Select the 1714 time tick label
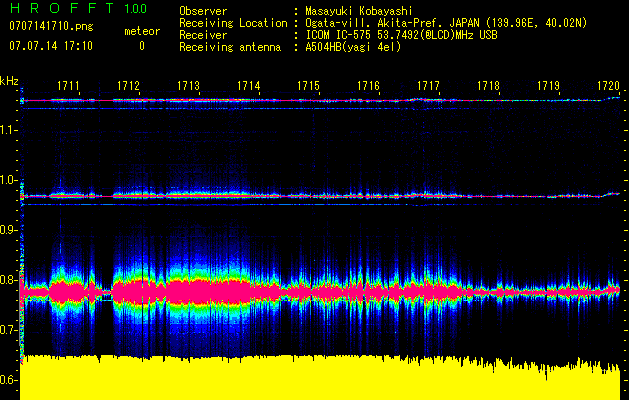629x400 pixels. click(x=249, y=87)
